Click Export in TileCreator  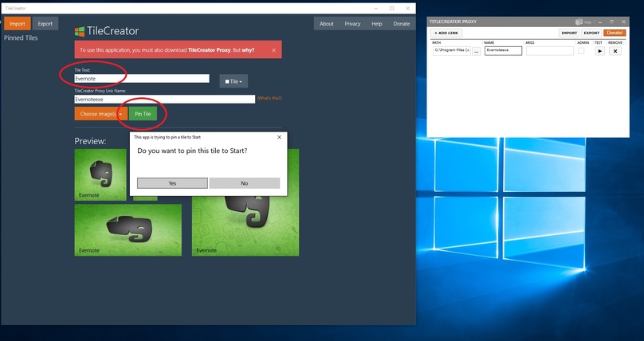(x=45, y=23)
